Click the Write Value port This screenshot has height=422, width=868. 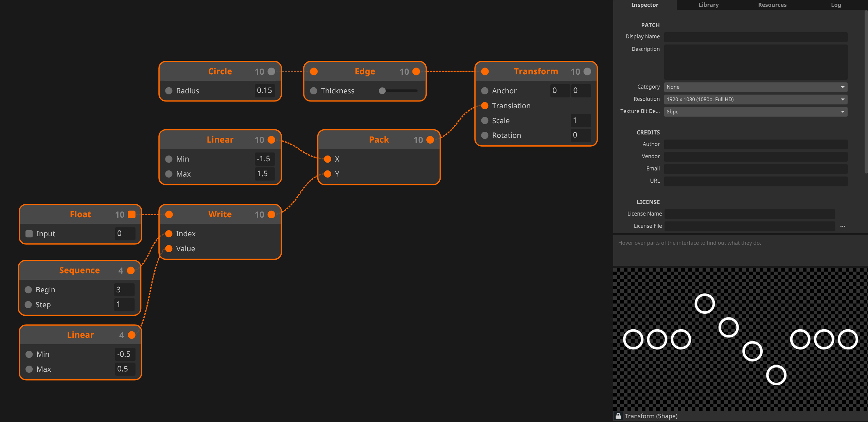click(169, 249)
